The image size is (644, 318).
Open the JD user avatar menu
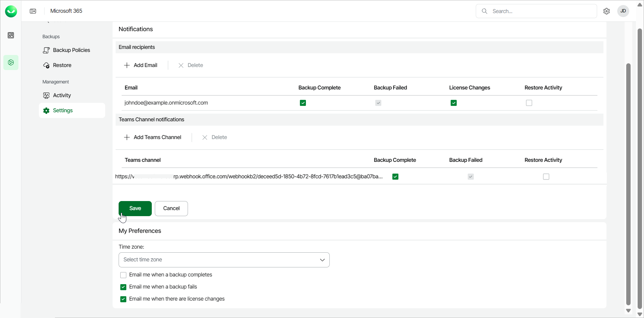tap(623, 11)
